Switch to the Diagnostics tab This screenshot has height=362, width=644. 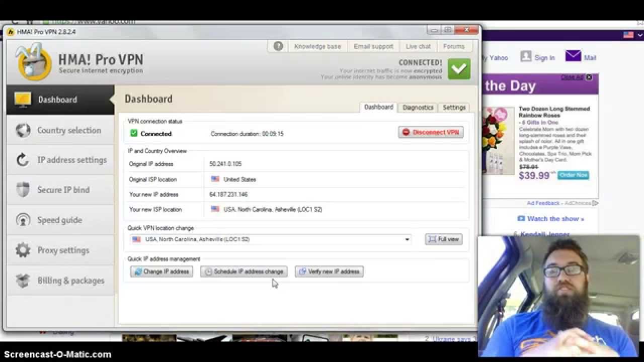point(418,107)
